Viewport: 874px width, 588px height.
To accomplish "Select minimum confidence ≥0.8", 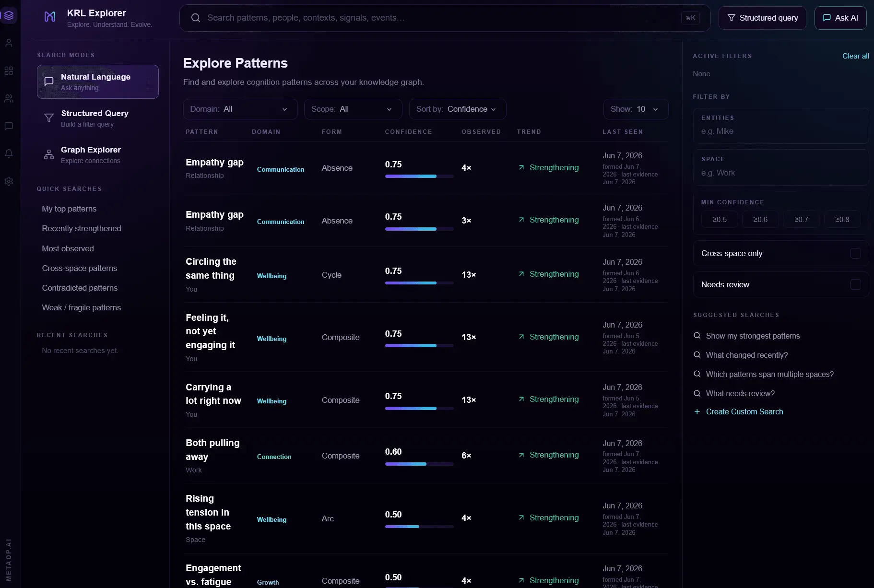I will pos(842,219).
